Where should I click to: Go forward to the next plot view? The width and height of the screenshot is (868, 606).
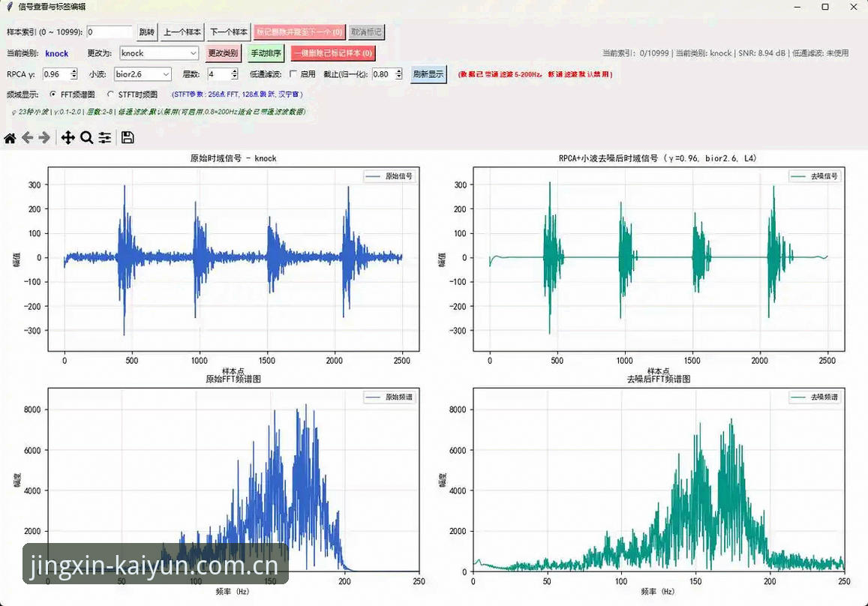(x=44, y=138)
